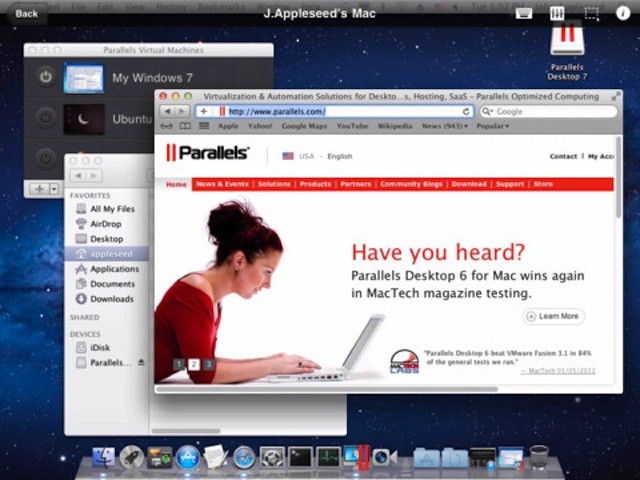Toggle the power button for My Windows 7
The height and width of the screenshot is (480, 640).
coord(45,77)
